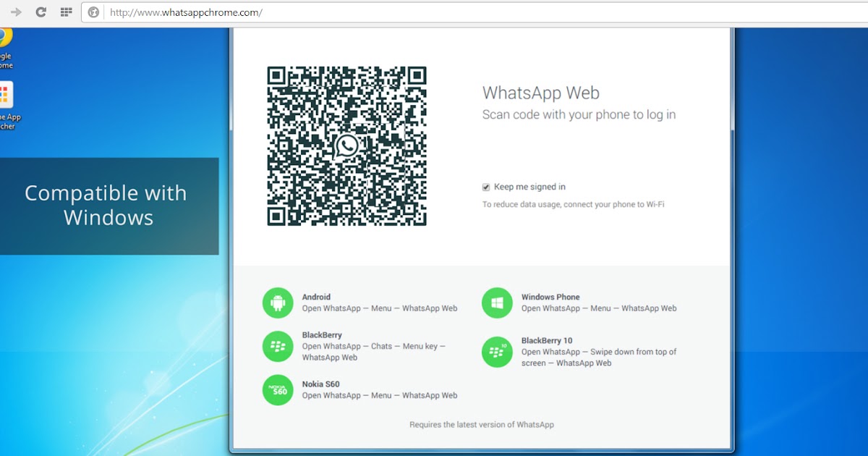Click the green BlackBerry icon
The height and width of the screenshot is (456, 868).
278,347
